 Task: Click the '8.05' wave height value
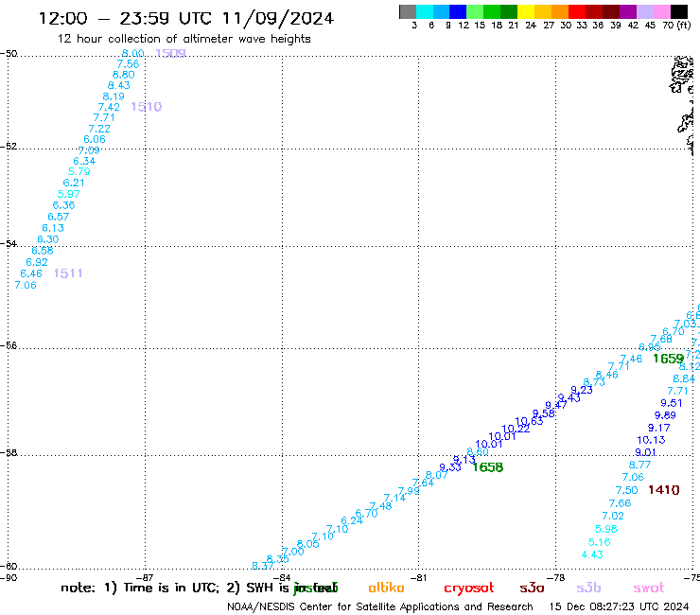point(308,544)
